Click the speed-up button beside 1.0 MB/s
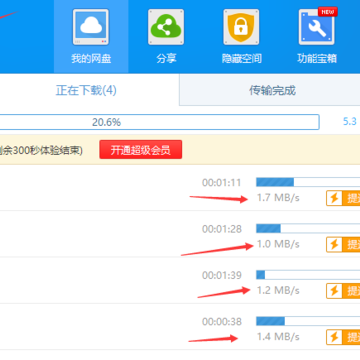 click(x=343, y=245)
